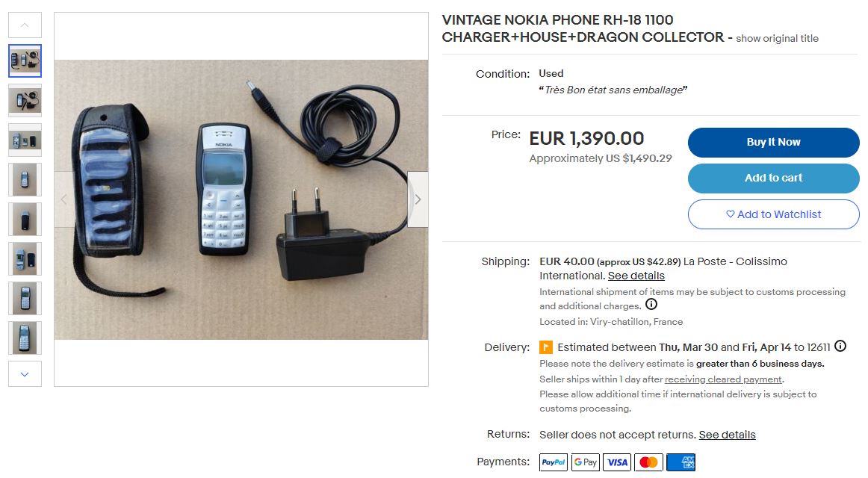868x478 pixels.
Task: Click the American Express payment icon
Action: tap(681, 462)
